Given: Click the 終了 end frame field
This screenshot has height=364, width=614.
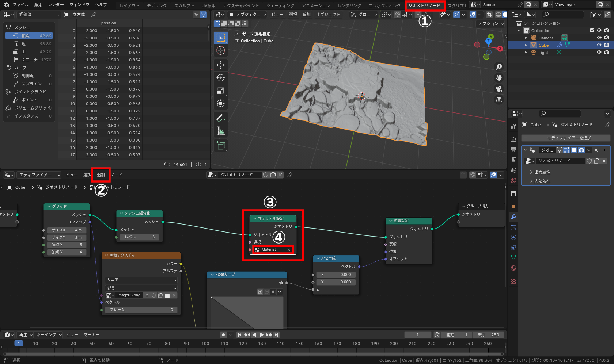Looking at the screenshot, I should pyautogui.click(x=488, y=335).
